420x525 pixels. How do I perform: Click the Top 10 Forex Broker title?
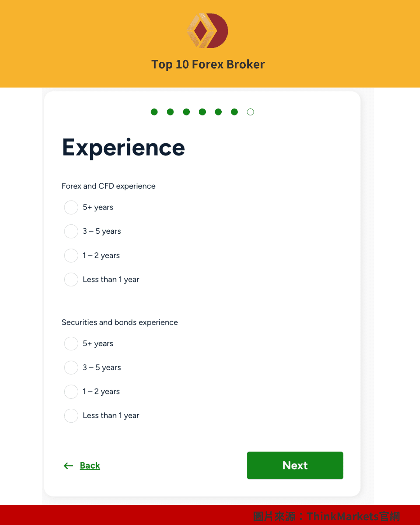point(208,64)
